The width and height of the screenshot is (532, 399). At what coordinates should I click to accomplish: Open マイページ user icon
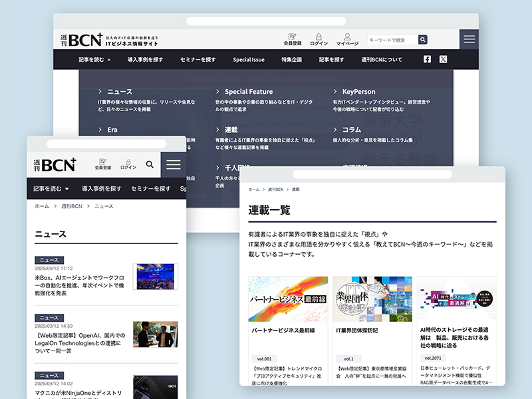(347, 37)
